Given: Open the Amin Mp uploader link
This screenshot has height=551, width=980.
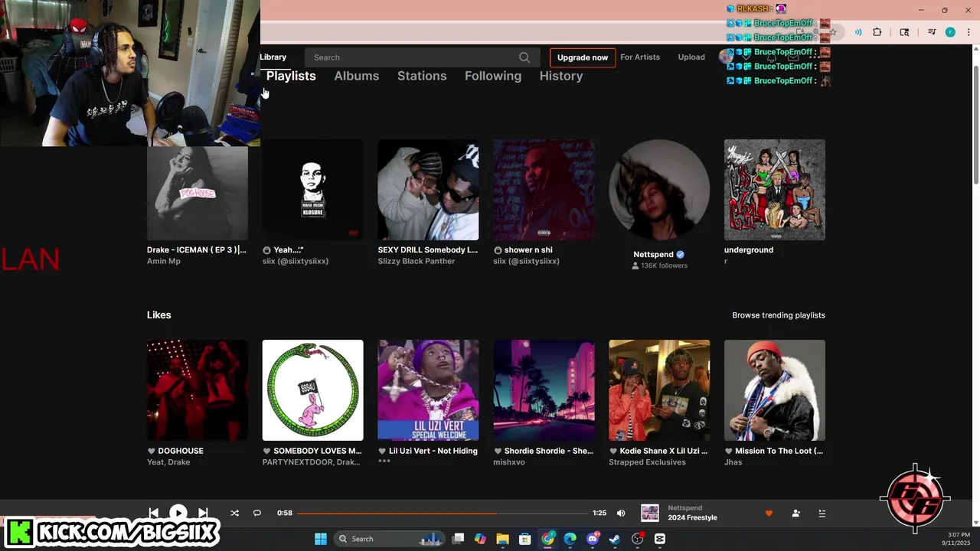Looking at the screenshot, I should (x=164, y=261).
